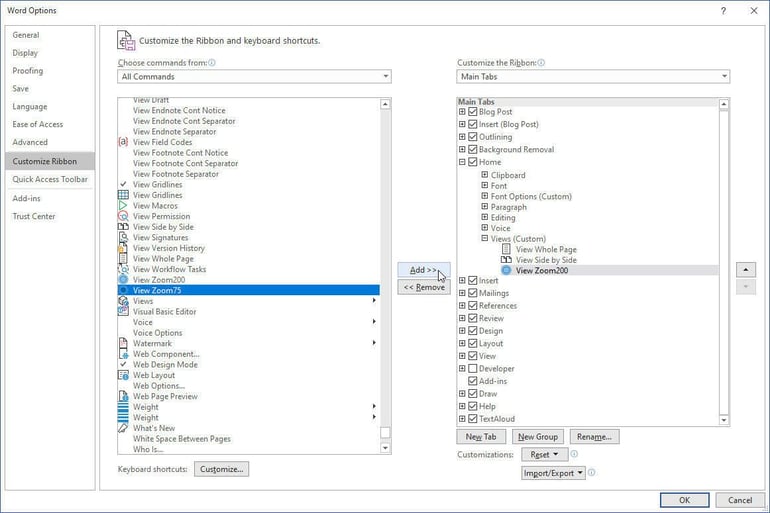Click the View Field Codes icon

[x=123, y=142]
